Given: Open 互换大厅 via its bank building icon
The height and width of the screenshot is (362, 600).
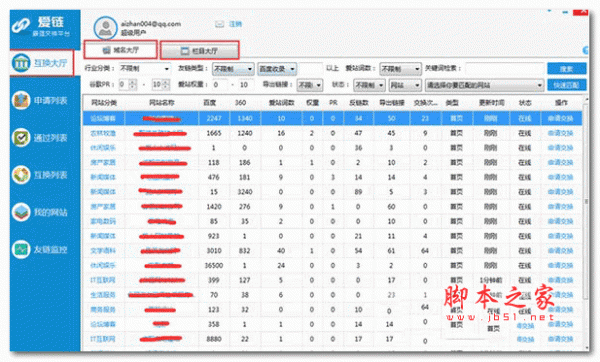Looking at the screenshot, I should [x=21, y=63].
